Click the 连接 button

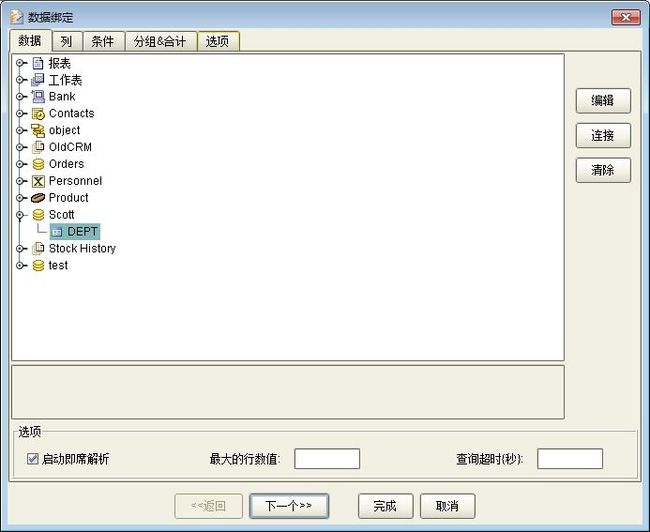click(603, 136)
